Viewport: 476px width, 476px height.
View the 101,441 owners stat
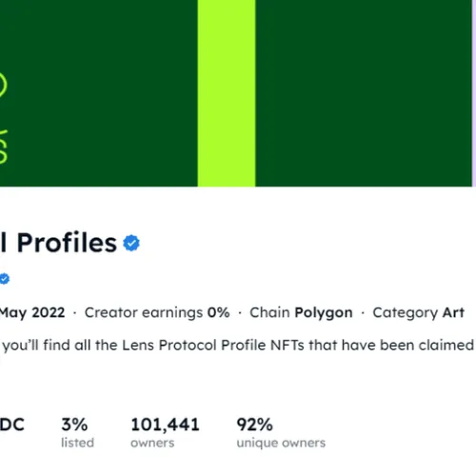click(x=165, y=432)
